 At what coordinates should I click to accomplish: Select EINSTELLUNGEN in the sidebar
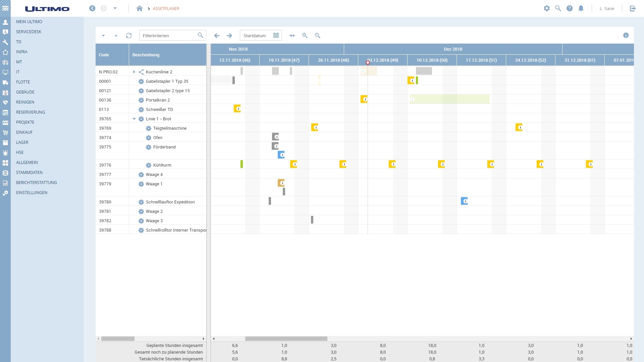(x=32, y=192)
